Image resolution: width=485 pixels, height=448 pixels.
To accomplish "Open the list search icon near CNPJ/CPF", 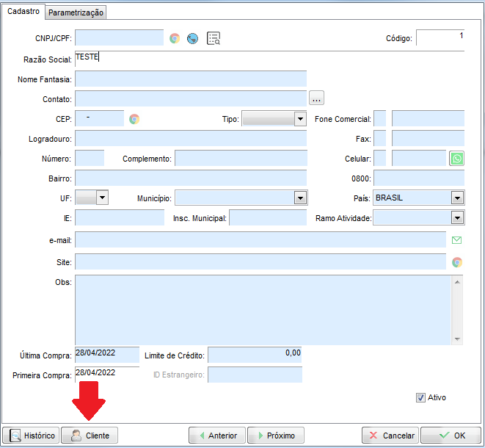I will [x=214, y=39].
